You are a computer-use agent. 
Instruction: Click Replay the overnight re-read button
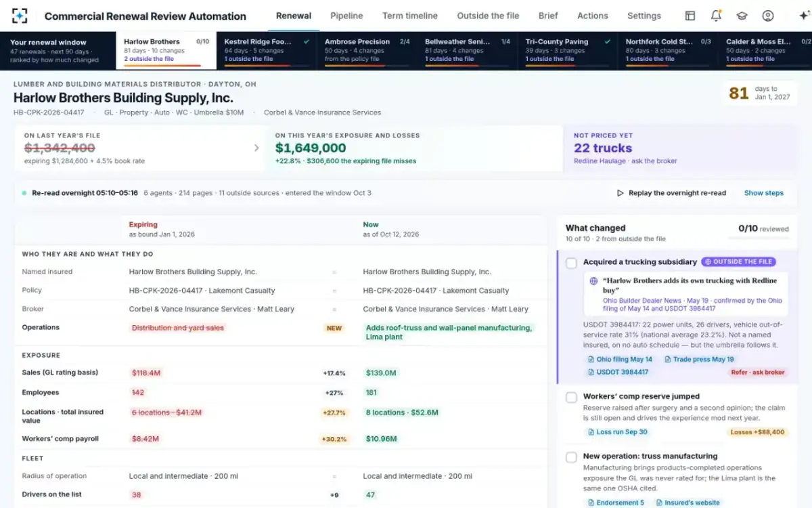click(671, 193)
